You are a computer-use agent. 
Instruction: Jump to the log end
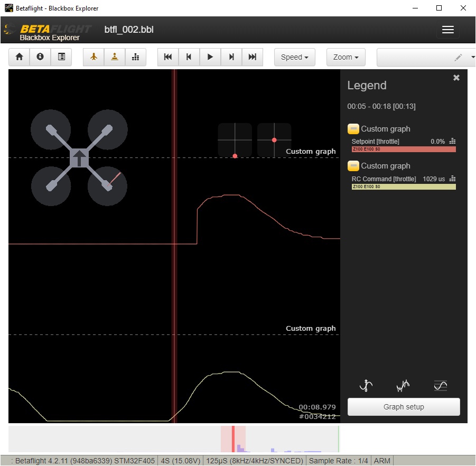[x=253, y=57]
